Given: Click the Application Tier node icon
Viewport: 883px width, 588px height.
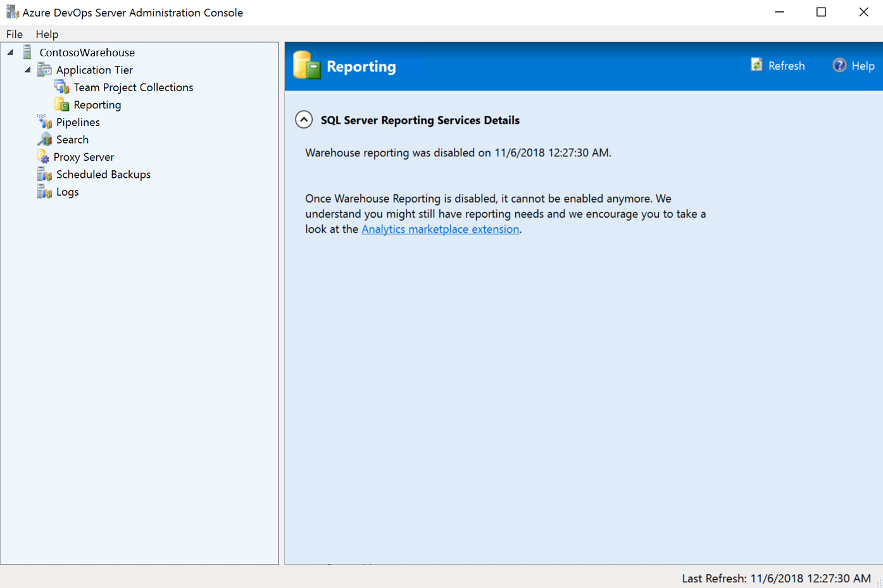Looking at the screenshot, I should click(44, 70).
